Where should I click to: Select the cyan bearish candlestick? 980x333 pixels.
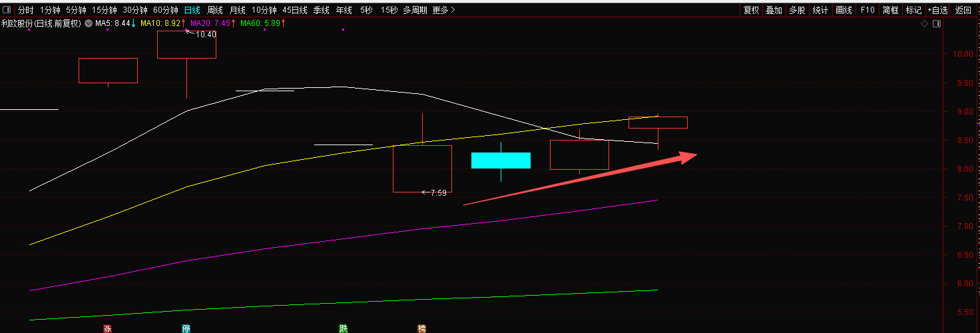(501, 161)
